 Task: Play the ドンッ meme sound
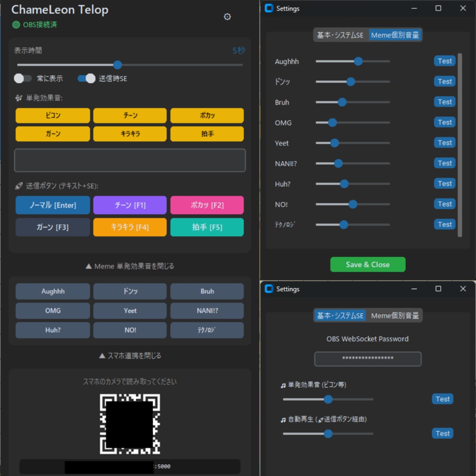(x=130, y=291)
